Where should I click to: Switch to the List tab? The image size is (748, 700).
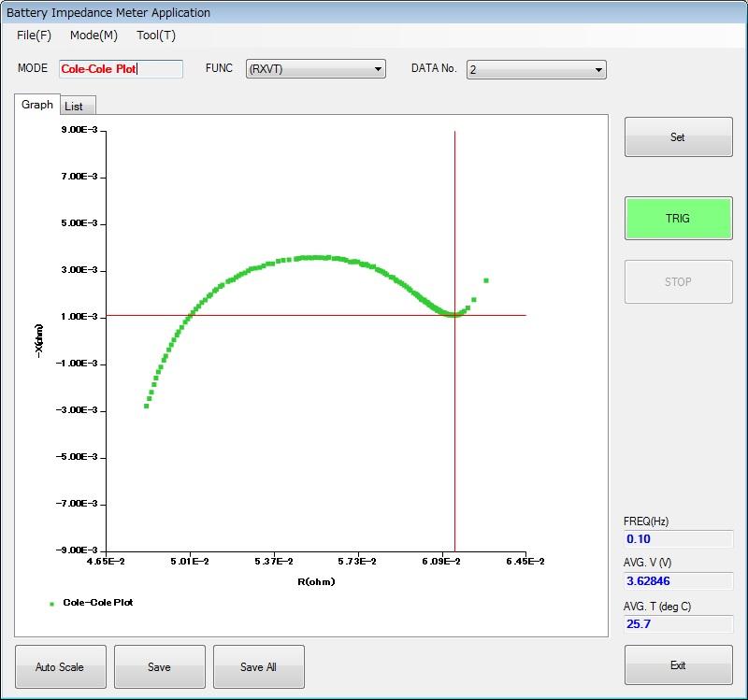click(78, 106)
